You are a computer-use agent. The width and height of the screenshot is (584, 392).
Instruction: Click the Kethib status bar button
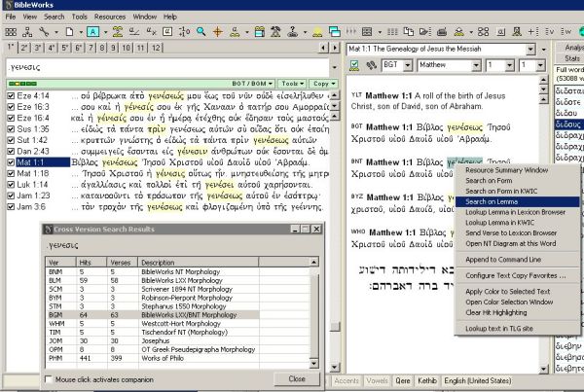(x=427, y=381)
